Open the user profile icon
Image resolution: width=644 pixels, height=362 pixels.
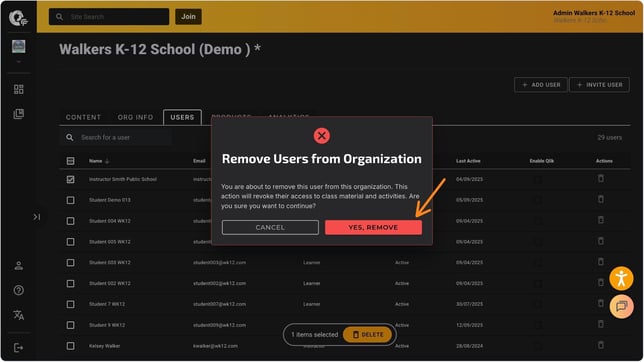(18, 265)
